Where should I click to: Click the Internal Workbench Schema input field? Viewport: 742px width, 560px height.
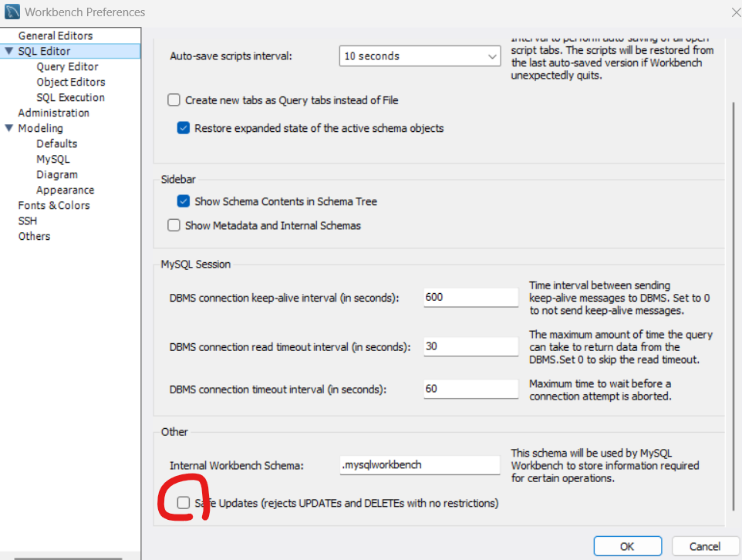[420, 465]
